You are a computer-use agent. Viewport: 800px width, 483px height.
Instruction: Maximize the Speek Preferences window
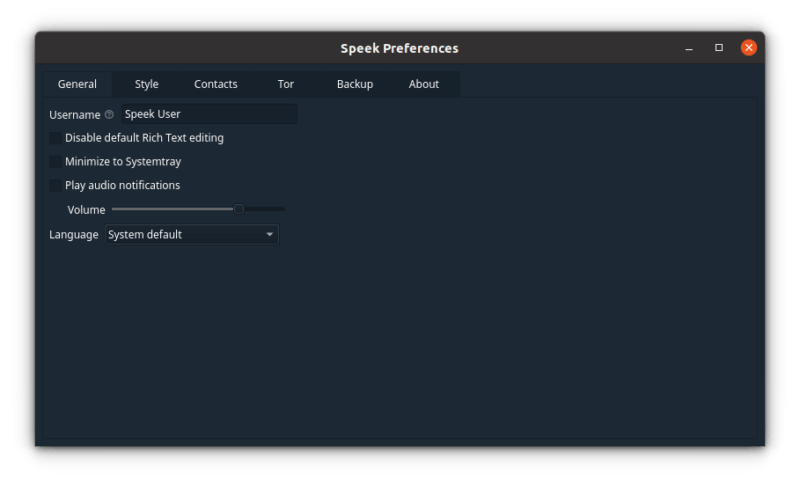718,48
